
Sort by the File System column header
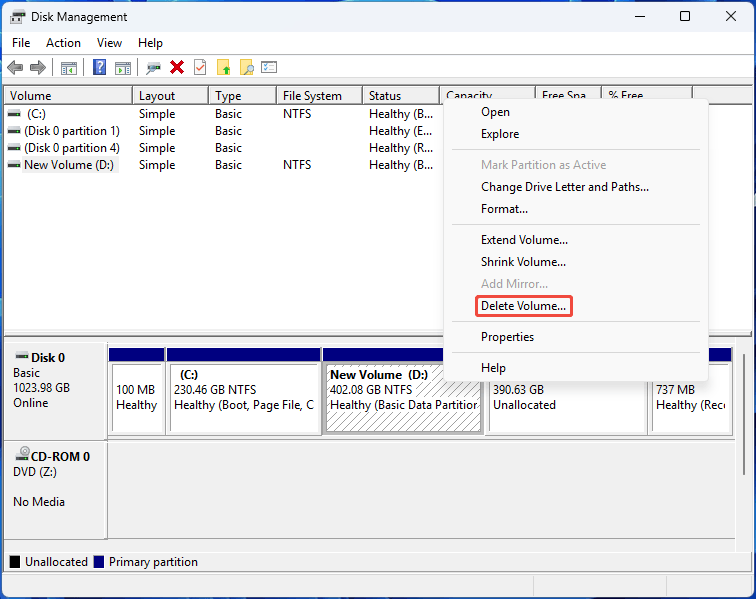320,95
